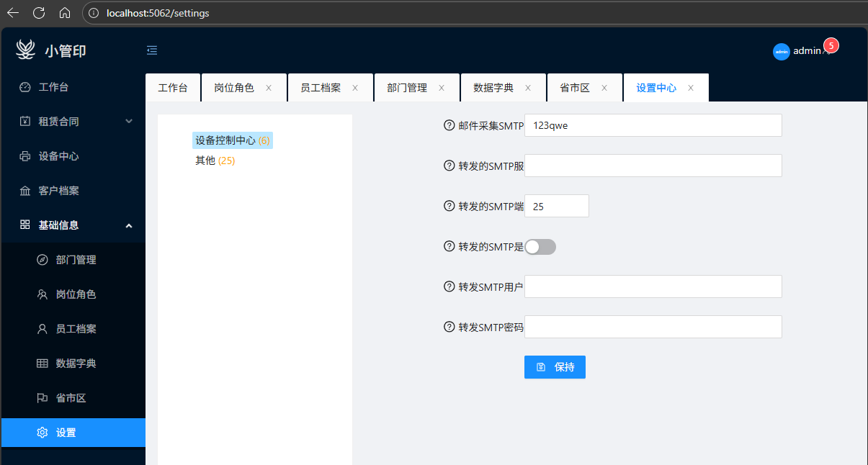Click help icon next to 邮件采集SMTP
Image resolution: width=868 pixels, height=465 pixels.
[x=449, y=125]
